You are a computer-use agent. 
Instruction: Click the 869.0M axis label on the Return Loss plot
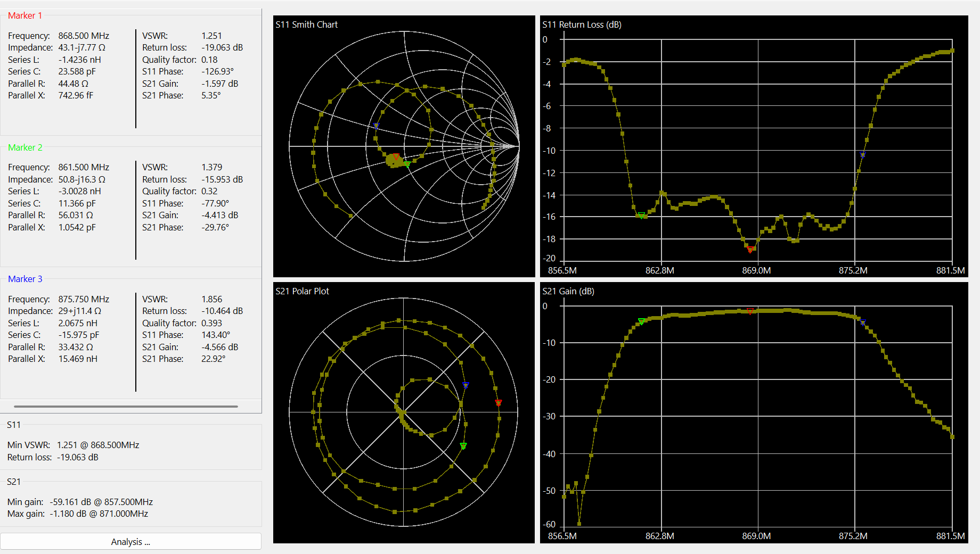756,270
